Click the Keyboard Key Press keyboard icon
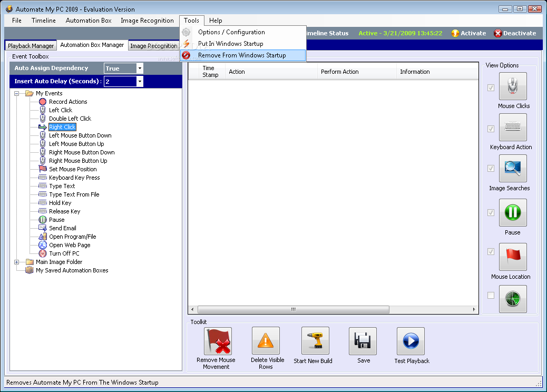The image size is (547, 392). (43, 178)
